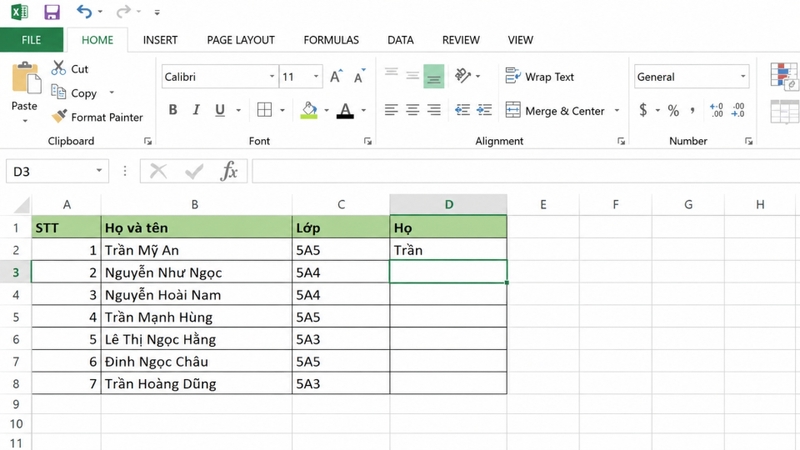Click the Increase Indent icon
The image size is (800, 450).
484,110
